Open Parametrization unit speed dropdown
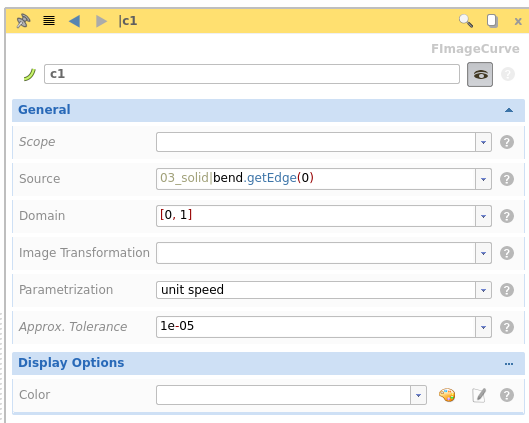Viewport: 529px width, 423px height. click(324, 290)
